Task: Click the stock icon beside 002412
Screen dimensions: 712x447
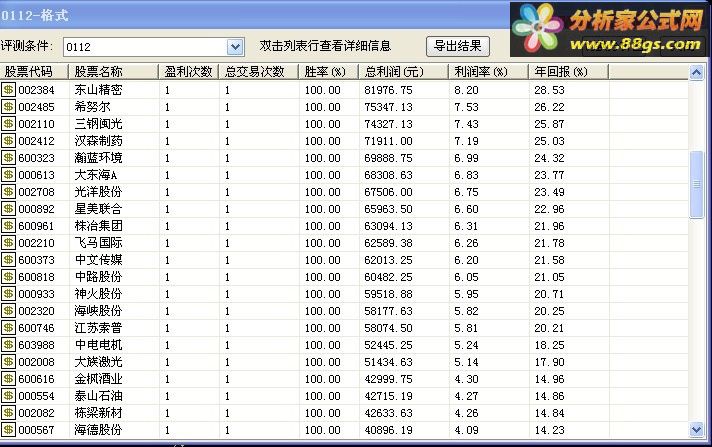Action: (x=8, y=141)
